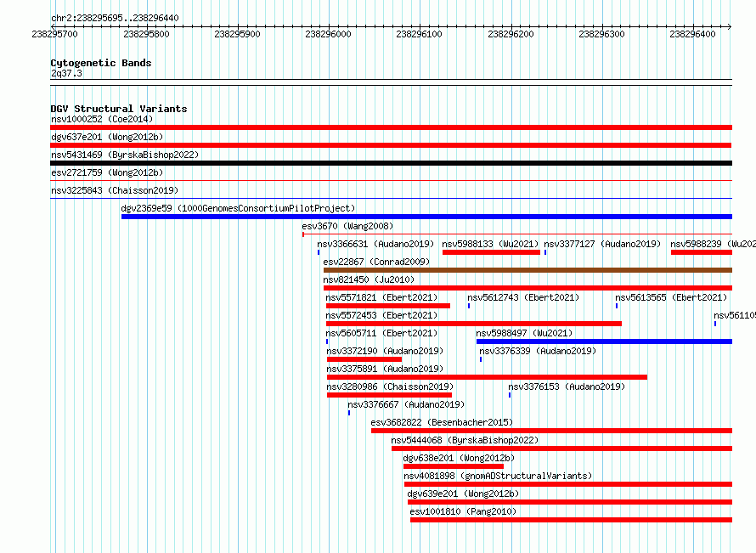Click the thin blue line of nsv3225843
This screenshot has height=553, width=756.
391,198
